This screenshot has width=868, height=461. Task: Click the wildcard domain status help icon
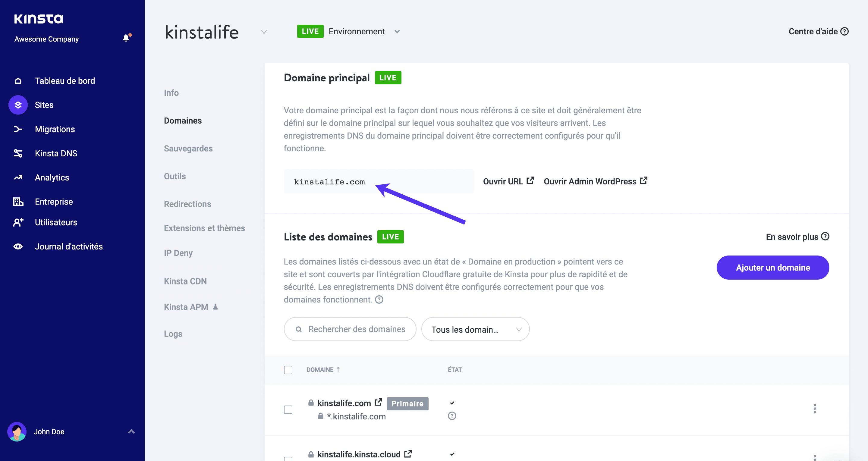click(x=452, y=416)
